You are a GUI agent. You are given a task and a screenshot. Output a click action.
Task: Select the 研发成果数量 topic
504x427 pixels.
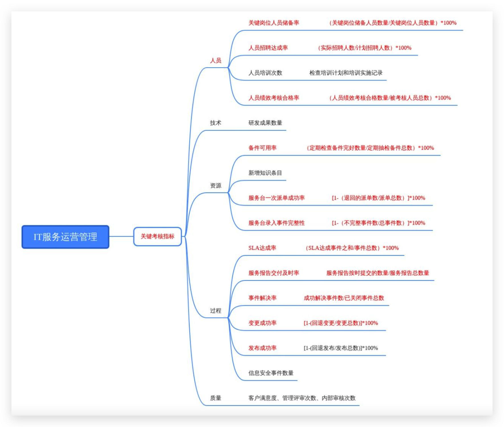(x=265, y=123)
